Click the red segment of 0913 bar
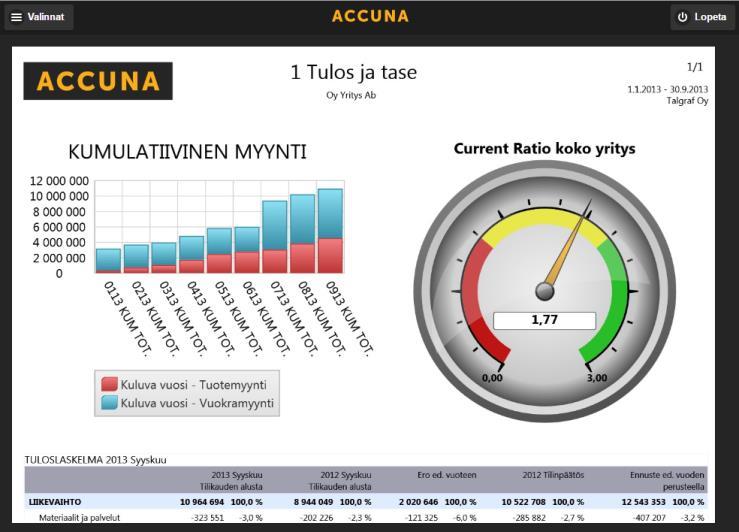Viewport: 739px width, 532px height. [x=330, y=256]
